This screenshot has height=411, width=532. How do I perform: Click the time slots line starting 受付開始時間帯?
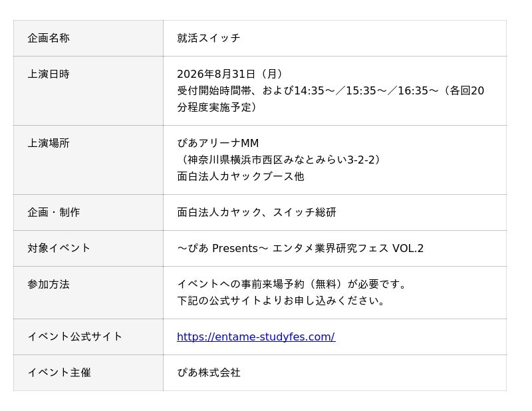pyautogui.click(x=331, y=90)
